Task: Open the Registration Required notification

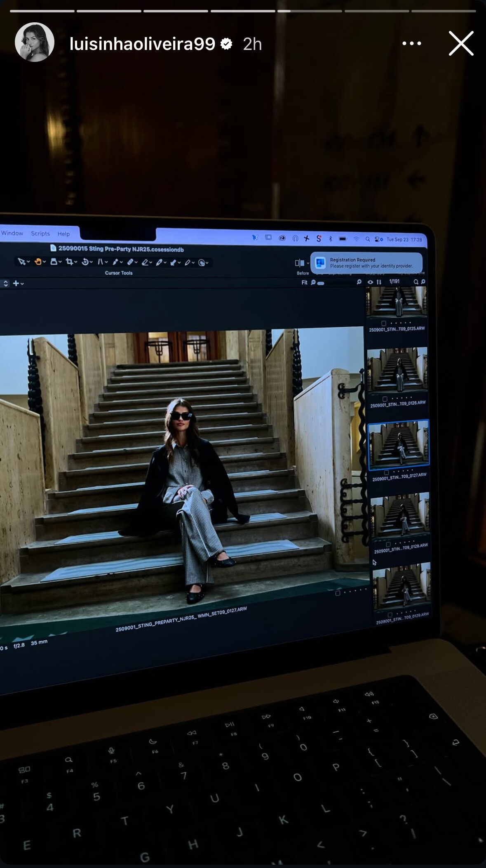Action: (x=366, y=263)
